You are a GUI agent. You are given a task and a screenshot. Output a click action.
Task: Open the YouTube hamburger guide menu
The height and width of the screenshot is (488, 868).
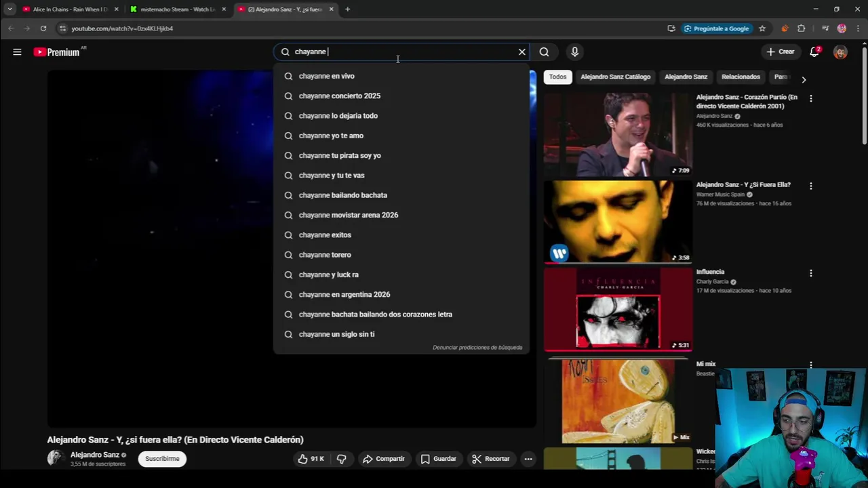click(17, 52)
